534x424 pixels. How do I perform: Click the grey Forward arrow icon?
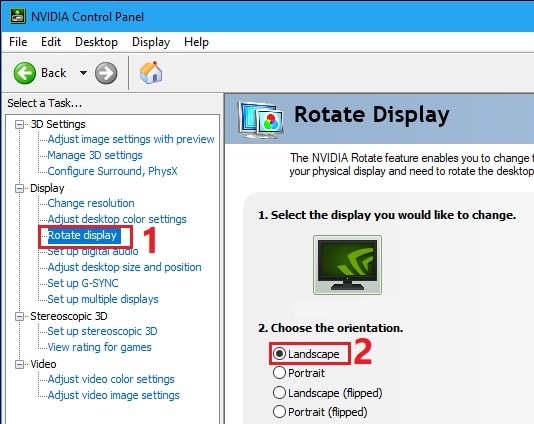click(106, 73)
